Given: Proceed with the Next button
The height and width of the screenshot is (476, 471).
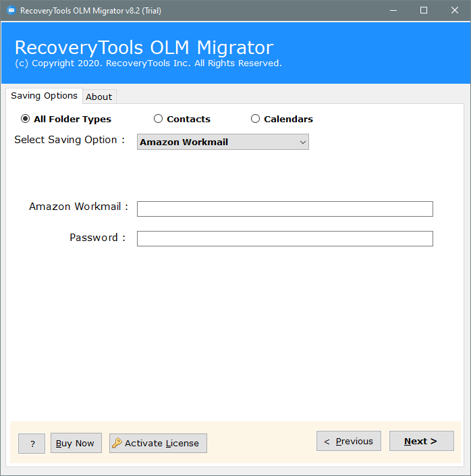Looking at the screenshot, I should point(422,441).
